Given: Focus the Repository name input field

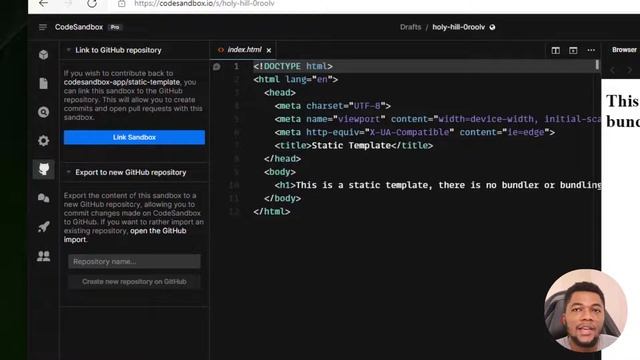Looking at the screenshot, I should pyautogui.click(x=134, y=261).
